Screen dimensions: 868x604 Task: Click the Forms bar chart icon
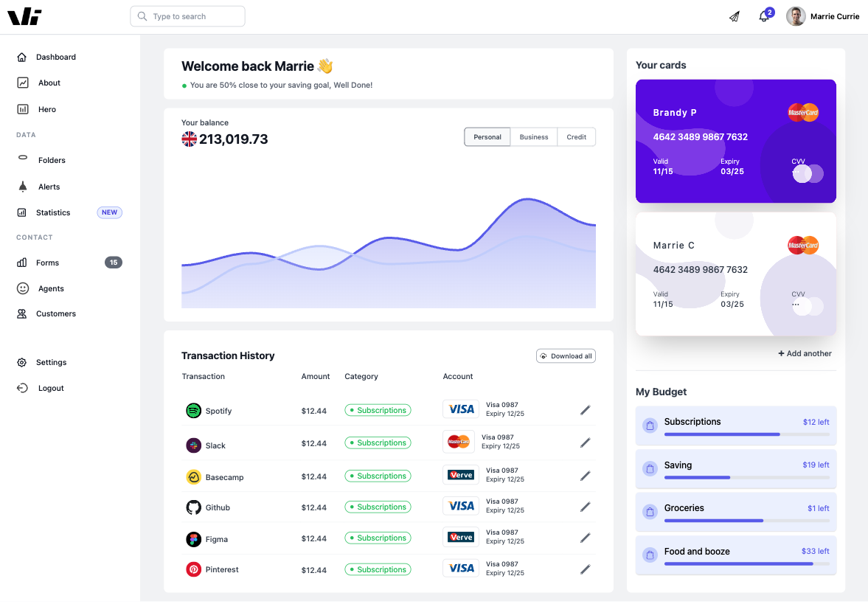tap(22, 263)
